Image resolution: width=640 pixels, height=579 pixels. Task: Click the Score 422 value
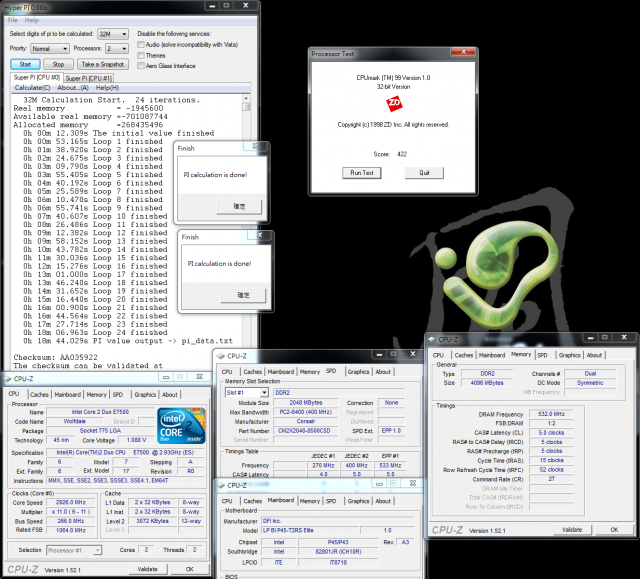coord(402,154)
